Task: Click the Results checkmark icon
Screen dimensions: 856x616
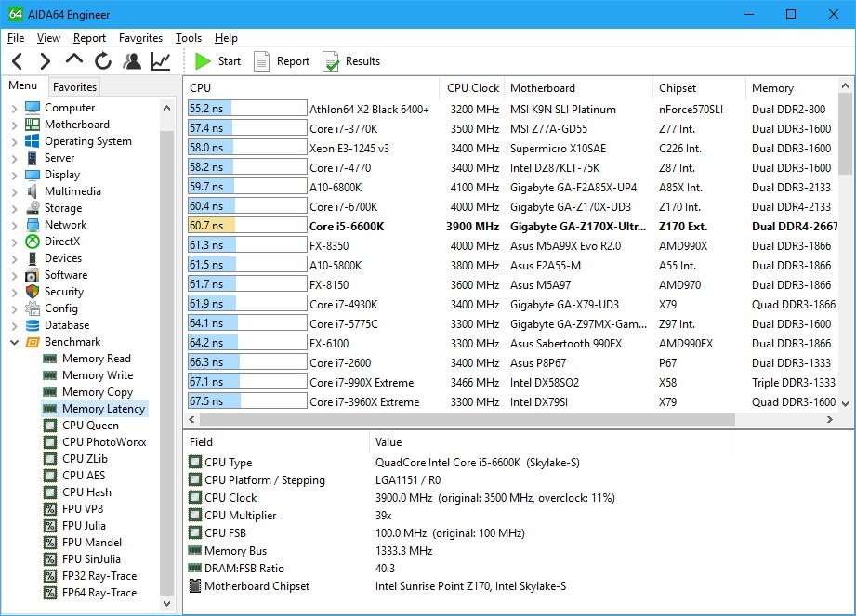Action: [x=331, y=61]
